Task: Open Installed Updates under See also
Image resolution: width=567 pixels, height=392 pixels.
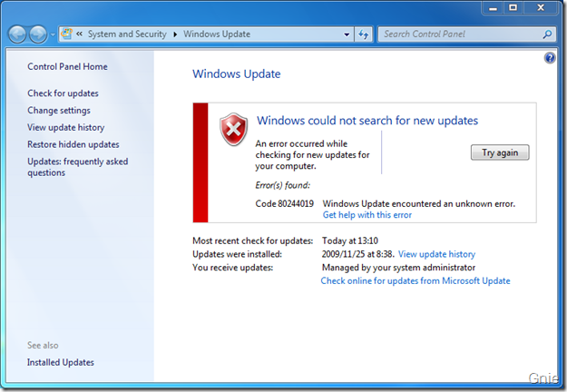Action: point(61,362)
